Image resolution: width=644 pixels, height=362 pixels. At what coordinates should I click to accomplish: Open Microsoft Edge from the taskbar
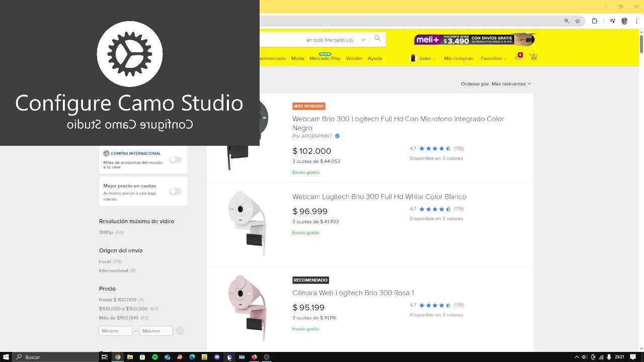click(192, 357)
